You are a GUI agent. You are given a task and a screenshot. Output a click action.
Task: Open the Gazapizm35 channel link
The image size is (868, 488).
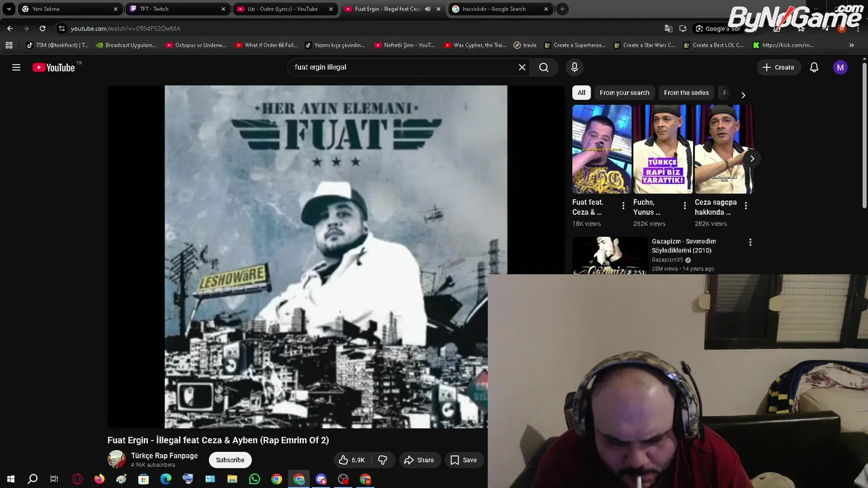pyautogui.click(x=667, y=260)
